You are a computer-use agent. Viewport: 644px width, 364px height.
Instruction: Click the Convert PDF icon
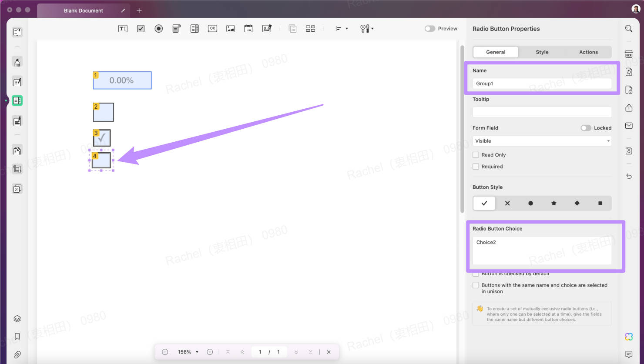click(x=629, y=72)
